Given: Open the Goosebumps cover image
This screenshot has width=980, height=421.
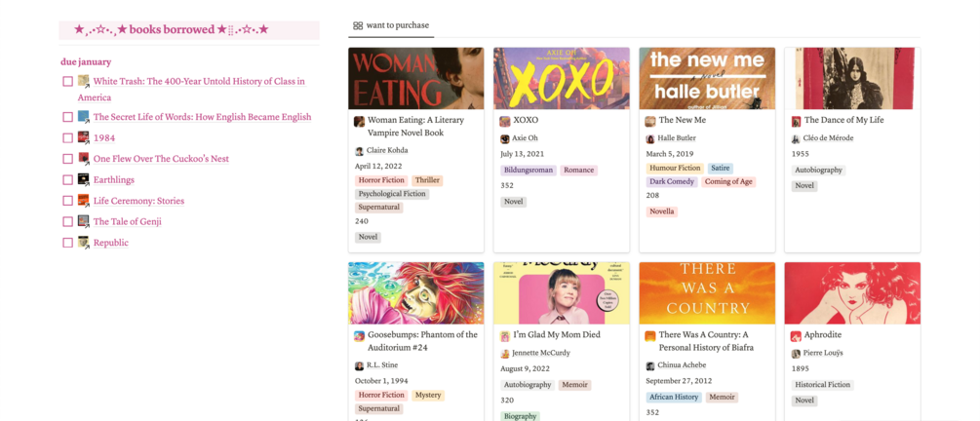Looking at the screenshot, I should click(415, 293).
